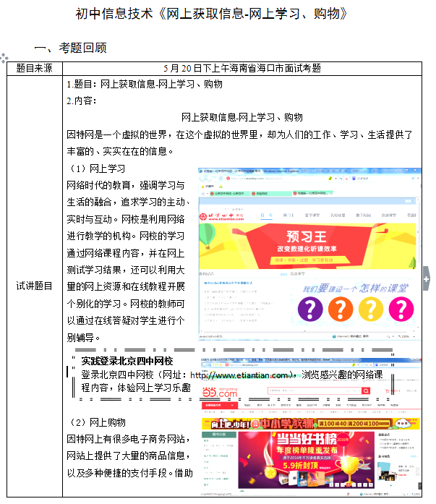
Task: Click the line 丰富的、实实在在的信息。
Action: (120, 151)
